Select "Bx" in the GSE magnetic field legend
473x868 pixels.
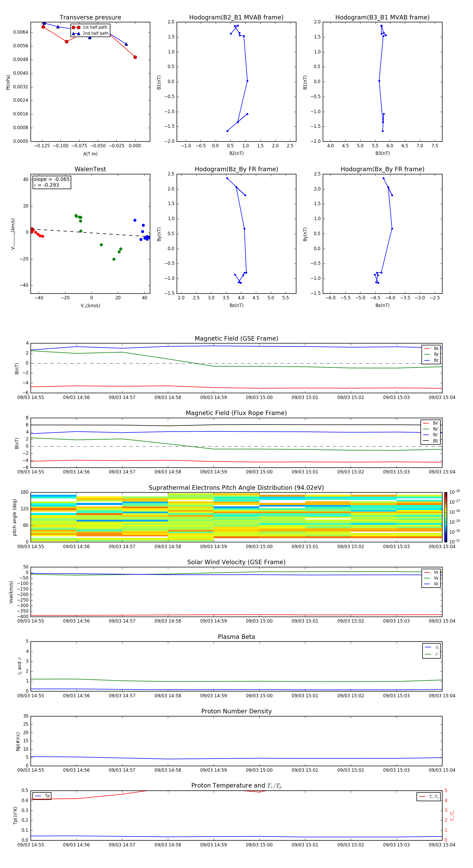click(431, 349)
